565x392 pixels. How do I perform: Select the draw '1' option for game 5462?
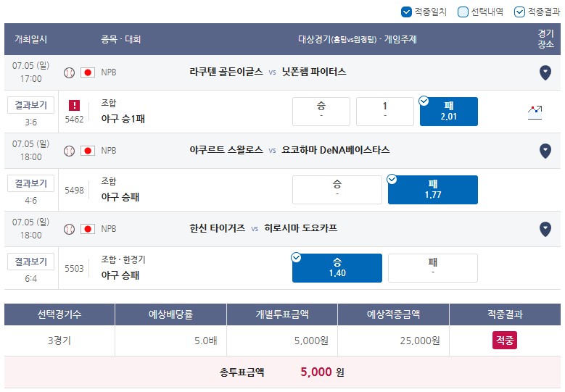coord(385,112)
